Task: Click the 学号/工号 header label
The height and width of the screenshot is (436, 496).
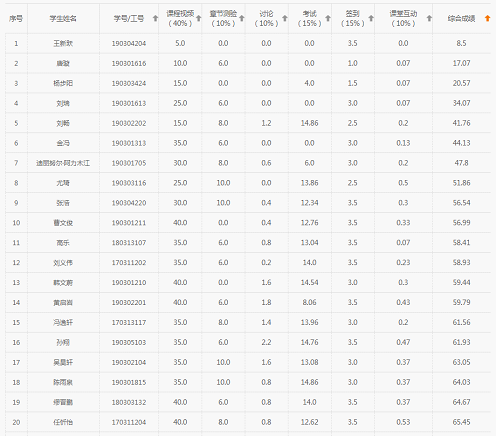Action: 129,19
